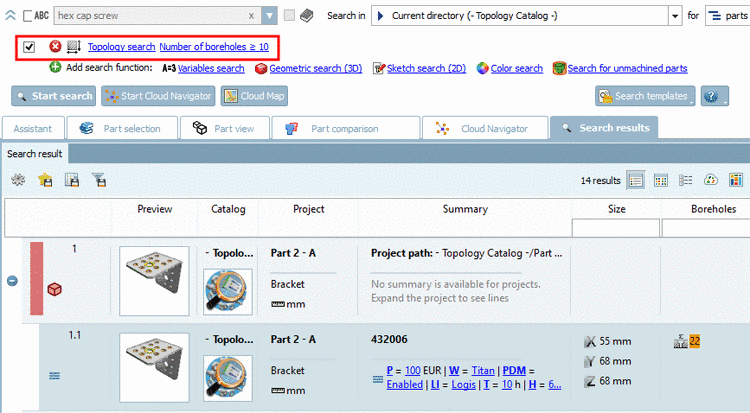Switch to list view of results
Viewport: 750px width, 413px height.
pyautogui.click(x=636, y=180)
